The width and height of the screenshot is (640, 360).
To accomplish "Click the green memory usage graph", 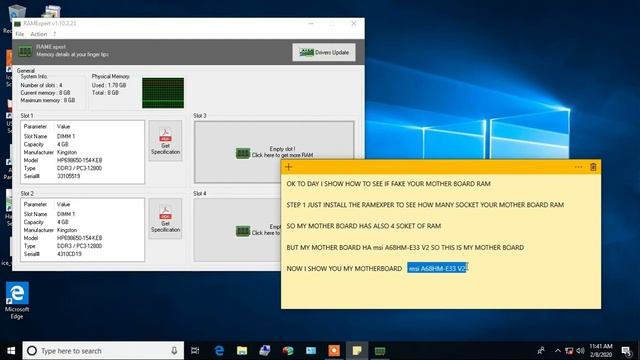I will (x=163, y=93).
